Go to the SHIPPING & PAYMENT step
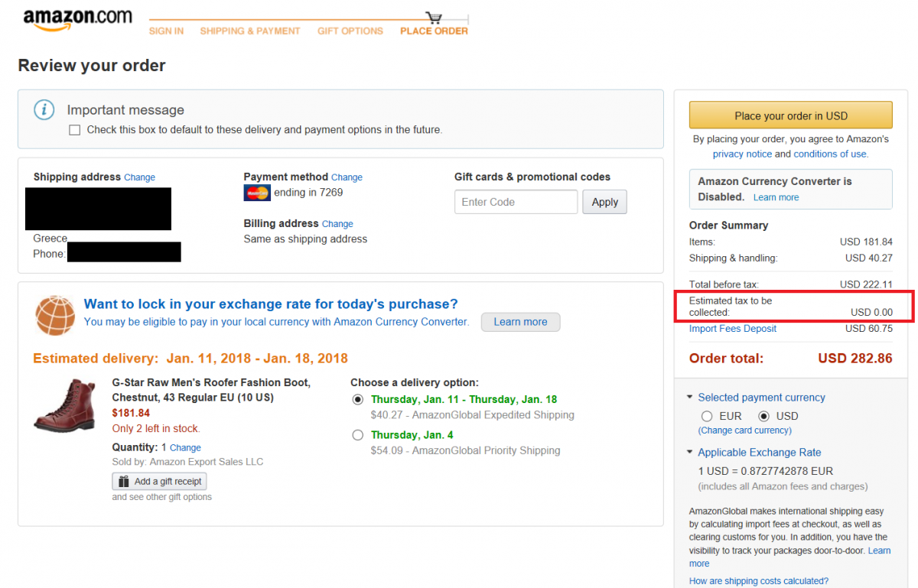 (x=250, y=31)
